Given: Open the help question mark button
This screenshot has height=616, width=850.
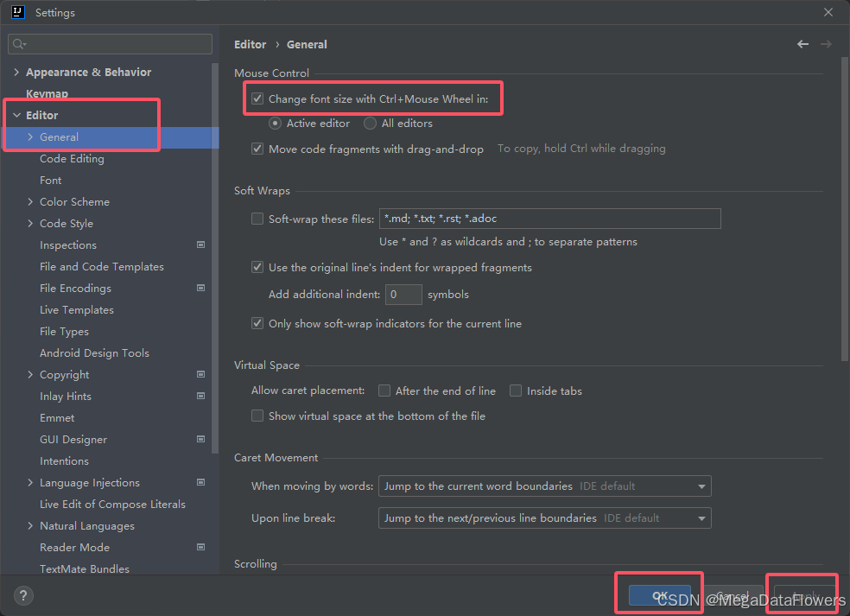Looking at the screenshot, I should point(23,596).
